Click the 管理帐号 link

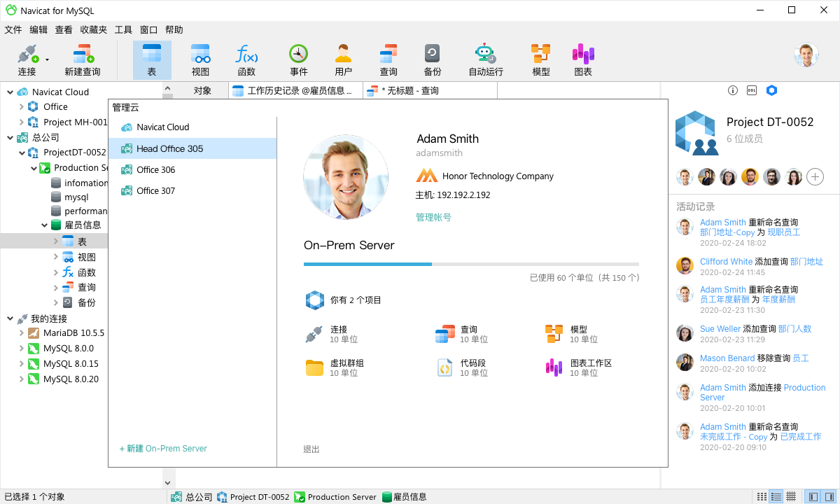pos(433,218)
